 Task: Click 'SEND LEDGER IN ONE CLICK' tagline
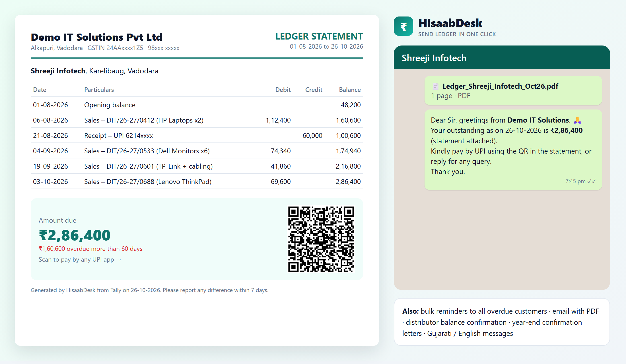tap(457, 34)
